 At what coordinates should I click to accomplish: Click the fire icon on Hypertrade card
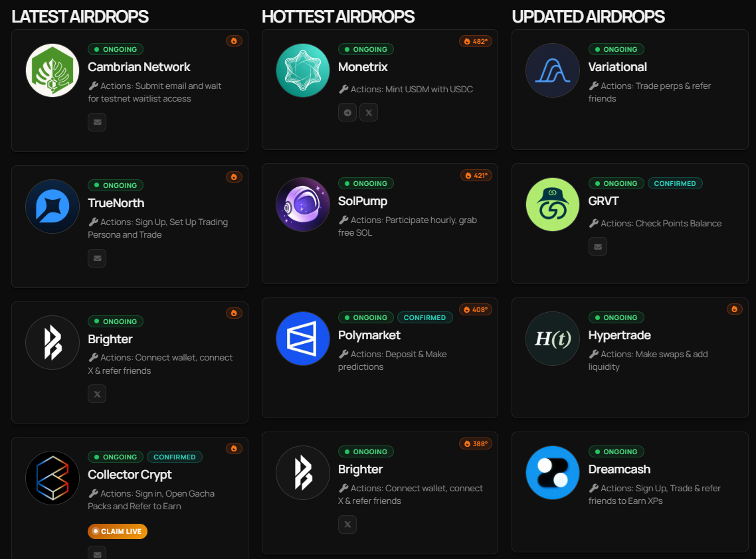(x=734, y=309)
